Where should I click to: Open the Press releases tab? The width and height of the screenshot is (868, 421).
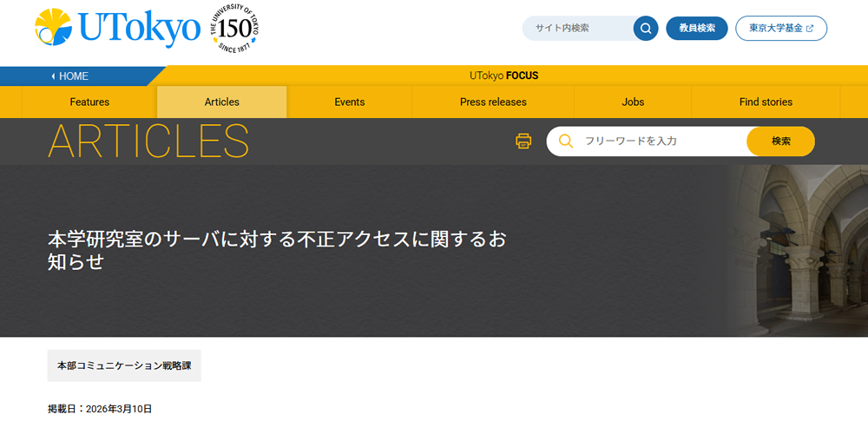coord(493,102)
